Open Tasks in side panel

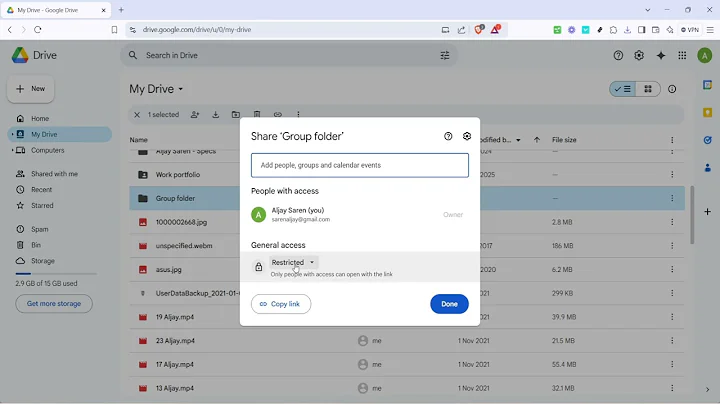[708, 140]
